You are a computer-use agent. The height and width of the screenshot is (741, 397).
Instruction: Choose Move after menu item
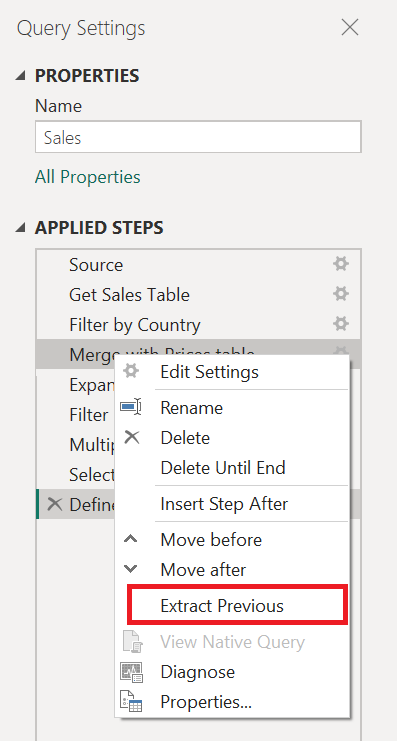[232, 570]
